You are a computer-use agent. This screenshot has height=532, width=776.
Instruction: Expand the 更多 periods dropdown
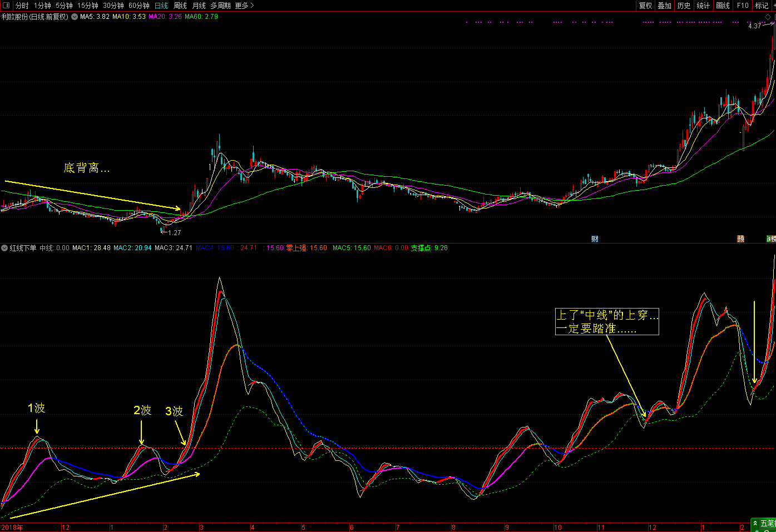[x=244, y=6]
